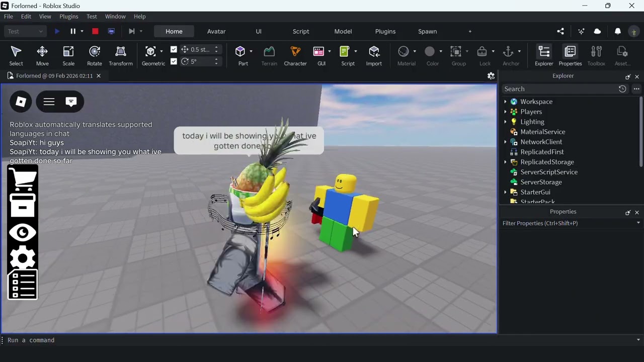
Task: Open the Color swatch picker
Action: pyautogui.click(x=430, y=51)
